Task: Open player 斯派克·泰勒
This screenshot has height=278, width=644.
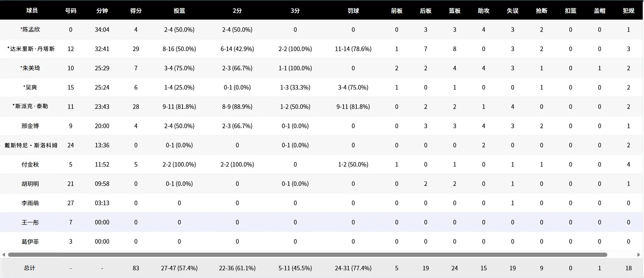Action: [30, 107]
